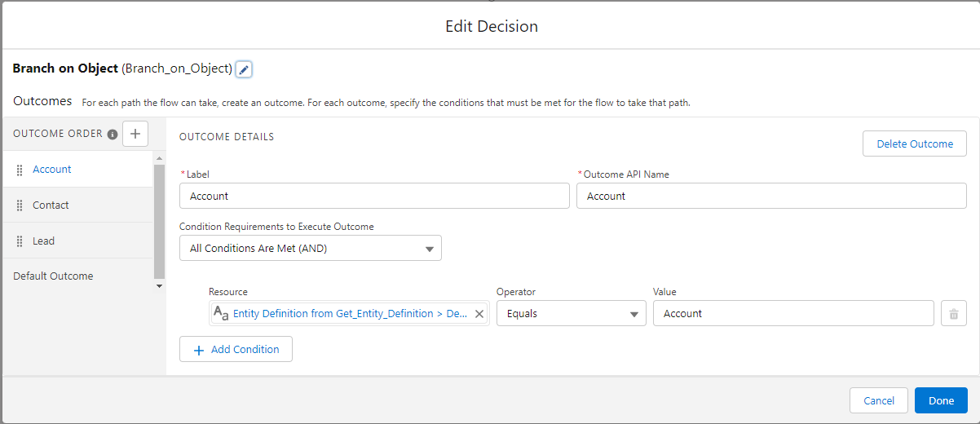Click the plus icon to add outcome
This screenshot has height=424, width=980.
click(135, 134)
